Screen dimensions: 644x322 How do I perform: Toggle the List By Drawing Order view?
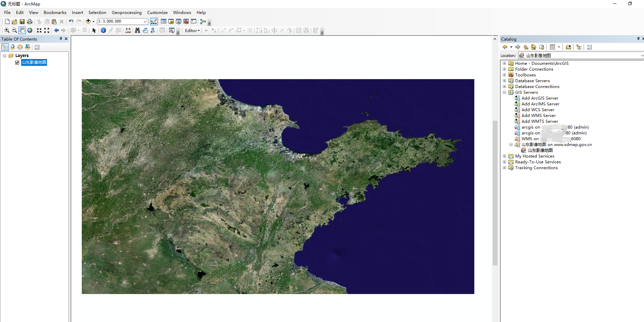pyautogui.click(x=5, y=47)
